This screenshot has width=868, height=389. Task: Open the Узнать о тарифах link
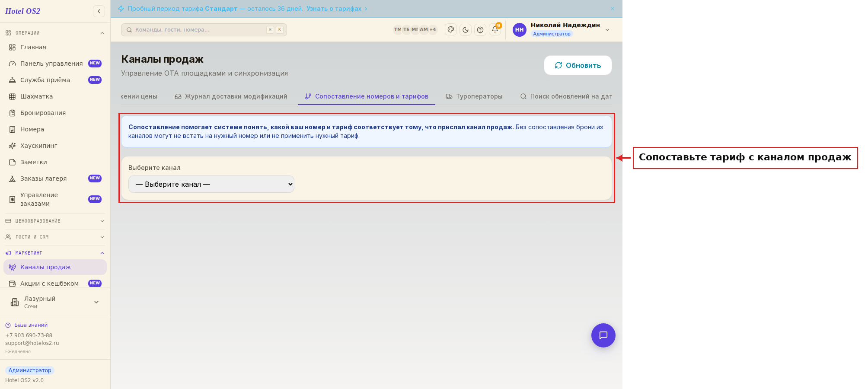pos(334,9)
